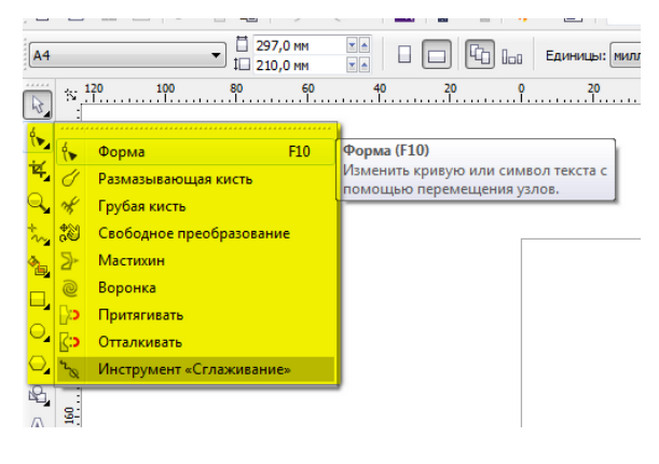
Task: Click the Smooth tool icon in flyout
Action: 69,370
